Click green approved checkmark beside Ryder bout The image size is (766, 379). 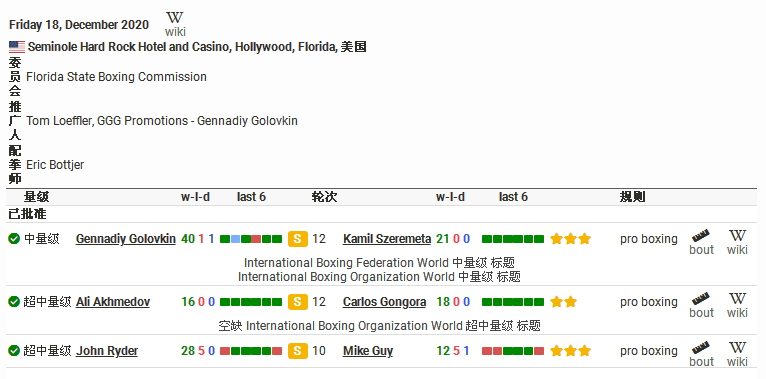click(x=14, y=351)
